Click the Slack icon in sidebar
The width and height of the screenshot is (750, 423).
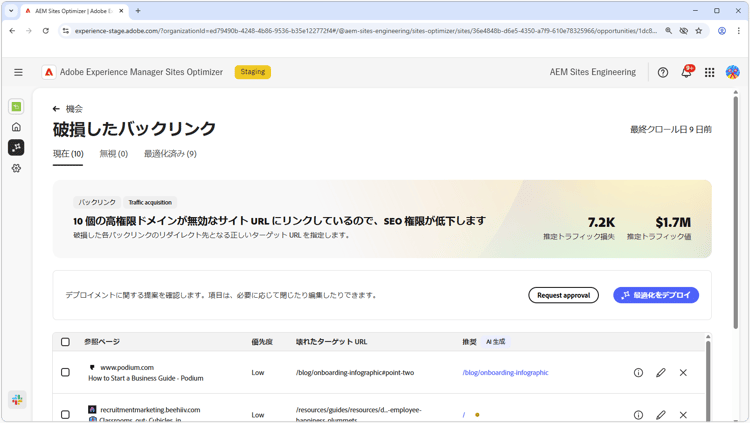pyautogui.click(x=17, y=400)
